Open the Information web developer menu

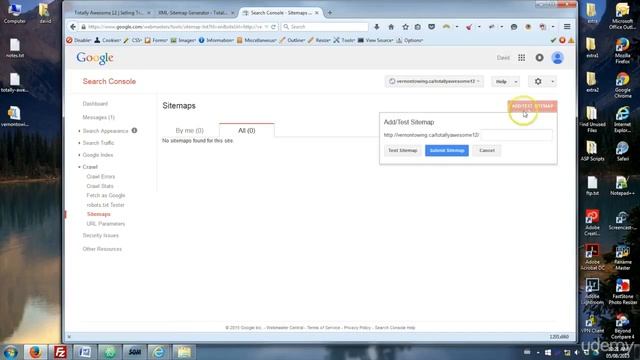(x=216, y=40)
